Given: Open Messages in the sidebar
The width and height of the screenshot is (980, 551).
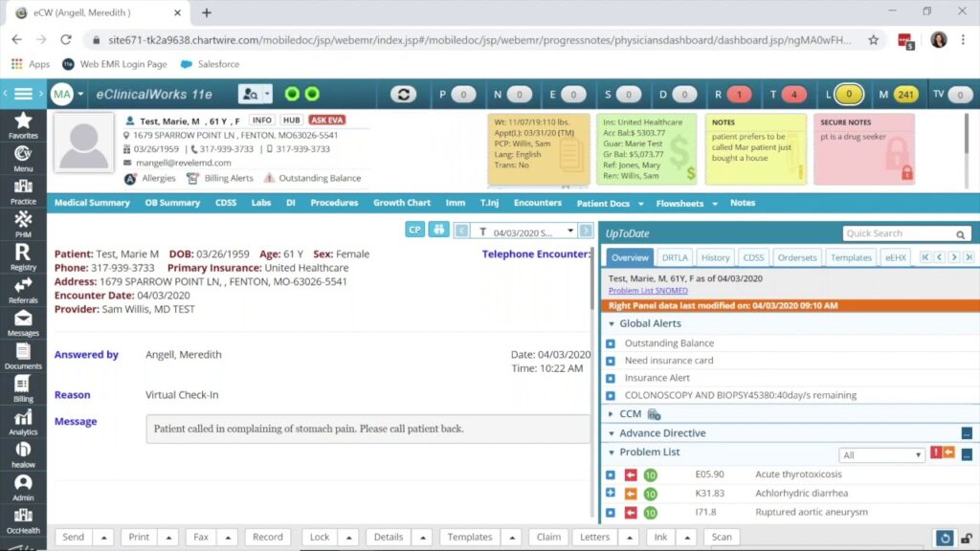Looking at the screenshot, I should [x=23, y=323].
